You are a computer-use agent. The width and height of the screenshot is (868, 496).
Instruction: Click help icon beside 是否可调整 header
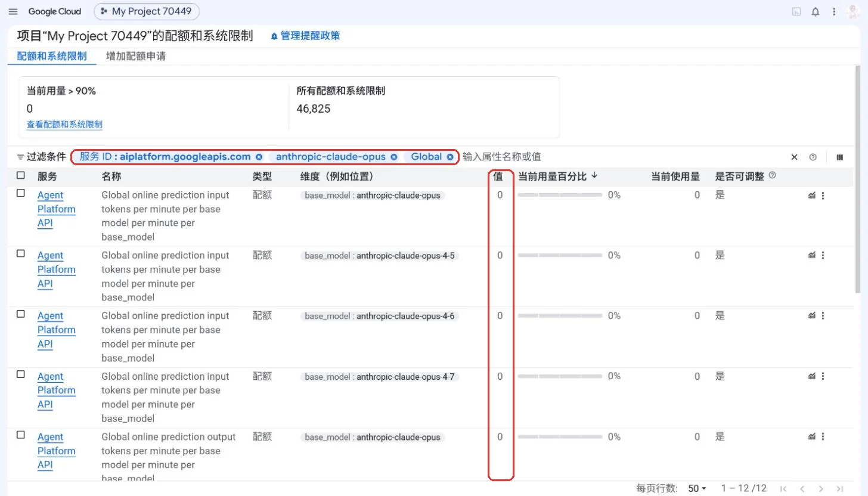(773, 175)
